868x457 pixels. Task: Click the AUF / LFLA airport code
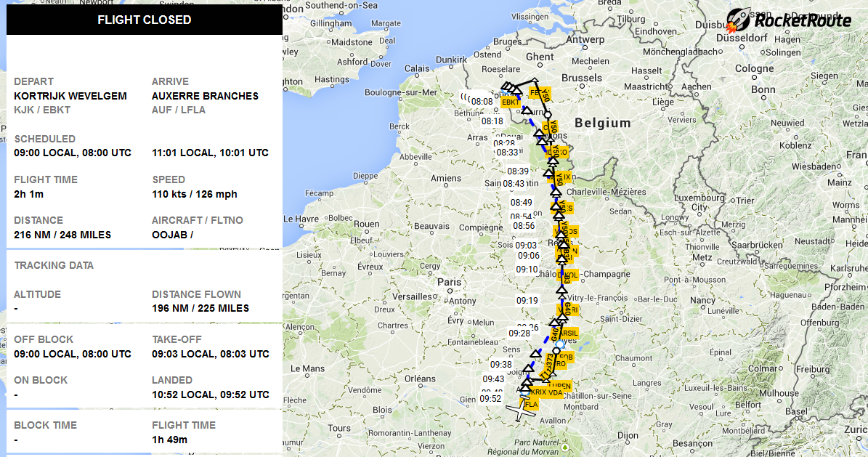[x=179, y=110]
